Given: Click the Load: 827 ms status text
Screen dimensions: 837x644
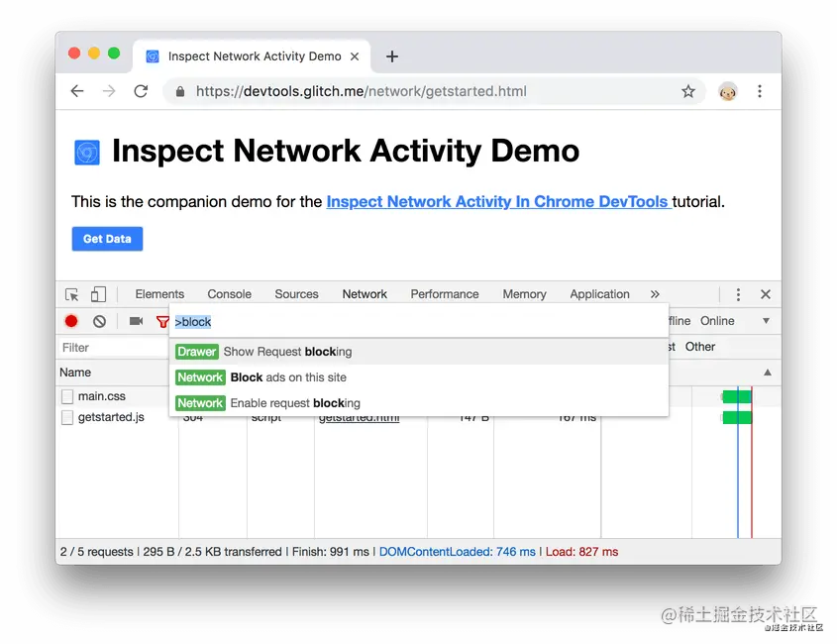Looking at the screenshot, I should pos(581,552).
